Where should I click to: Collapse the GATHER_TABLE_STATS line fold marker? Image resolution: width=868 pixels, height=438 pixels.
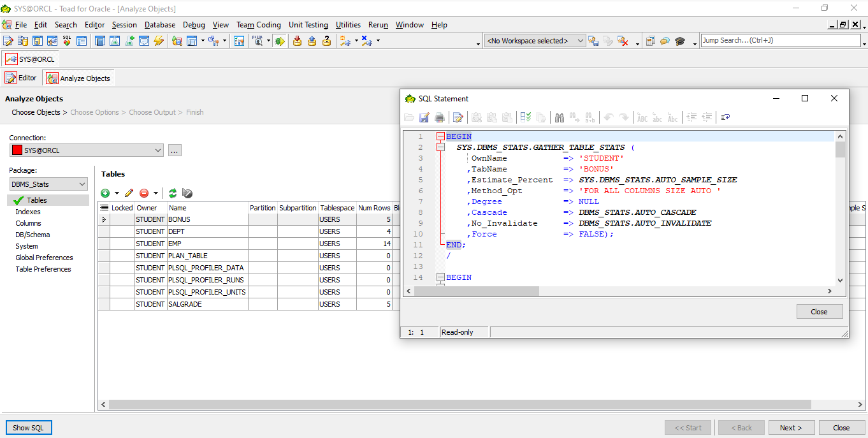[x=440, y=147]
